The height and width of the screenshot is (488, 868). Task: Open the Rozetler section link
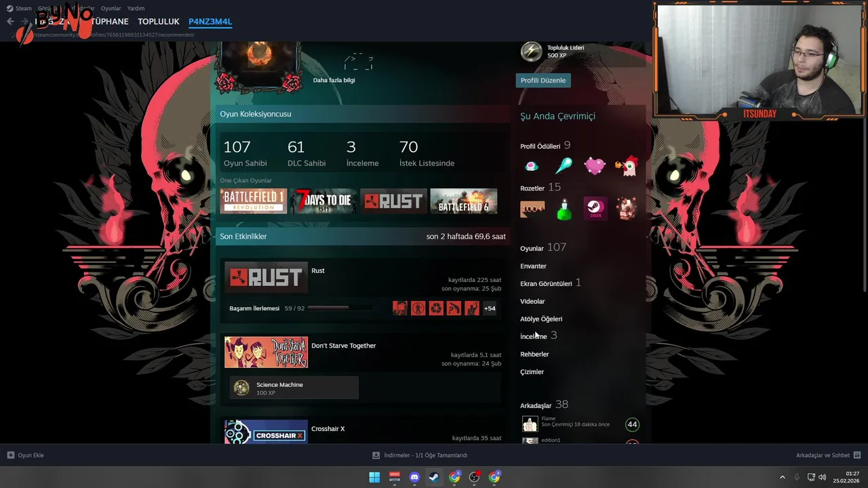point(532,188)
